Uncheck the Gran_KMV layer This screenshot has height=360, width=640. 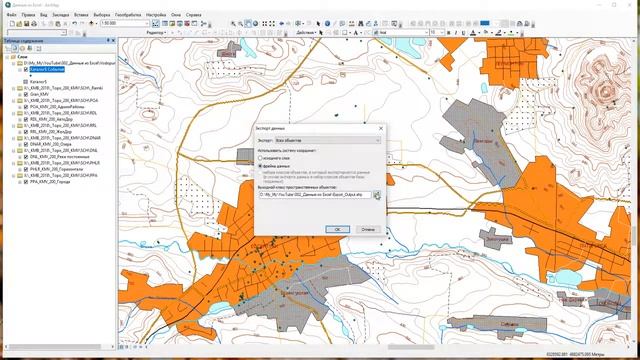click(26, 94)
